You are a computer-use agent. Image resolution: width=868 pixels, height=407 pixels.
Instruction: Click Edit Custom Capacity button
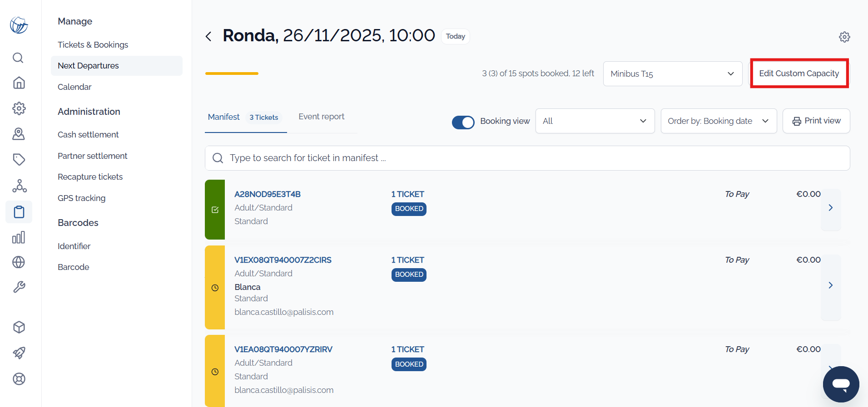[x=799, y=74]
